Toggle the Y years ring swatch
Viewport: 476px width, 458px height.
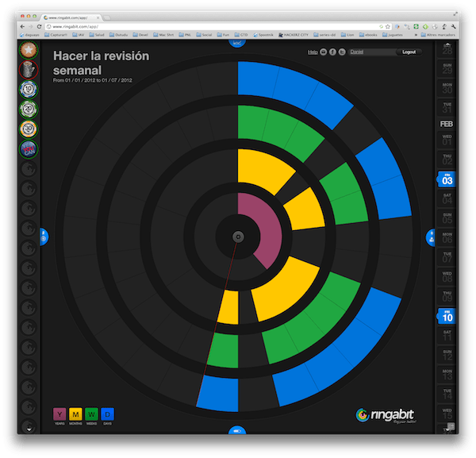tap(59, 414)
